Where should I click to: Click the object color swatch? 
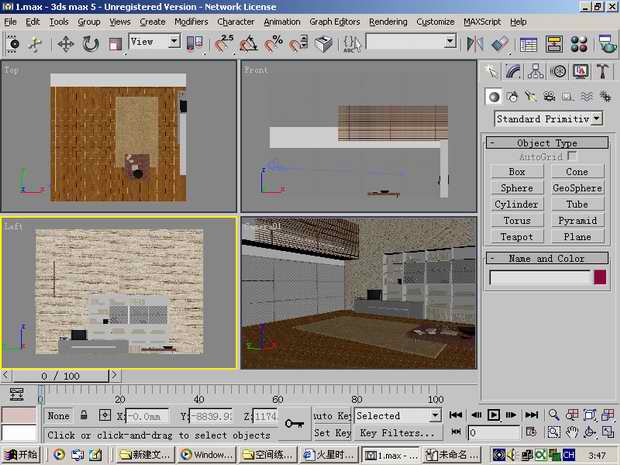point(600,277)
